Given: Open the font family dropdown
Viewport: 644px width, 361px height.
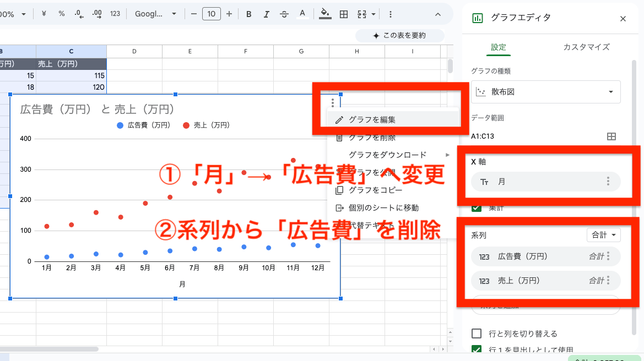Looking at the screenshot, I should [x=156, y=14].
